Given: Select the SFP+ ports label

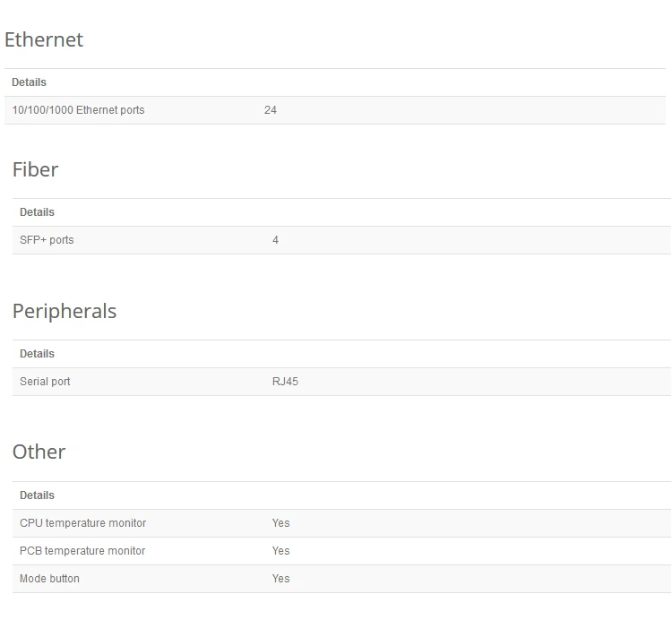Looking at the screenshot, I should [x=47, y=240].
